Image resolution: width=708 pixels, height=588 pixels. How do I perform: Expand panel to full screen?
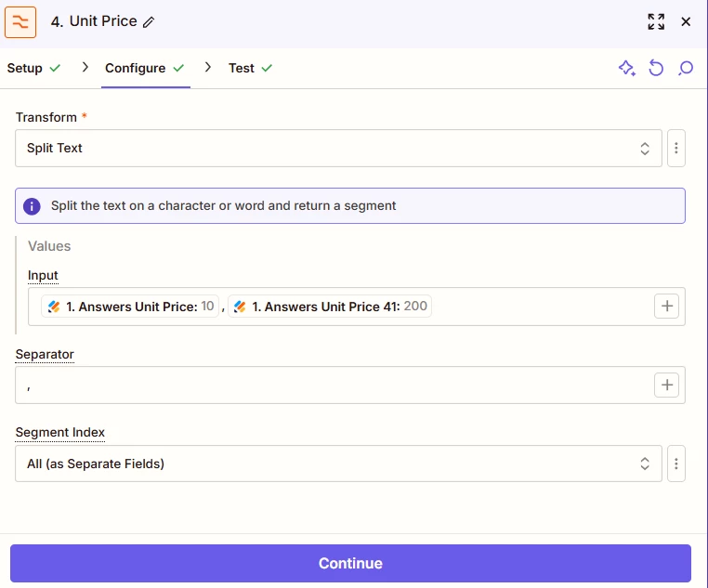[x=656, y=21]
